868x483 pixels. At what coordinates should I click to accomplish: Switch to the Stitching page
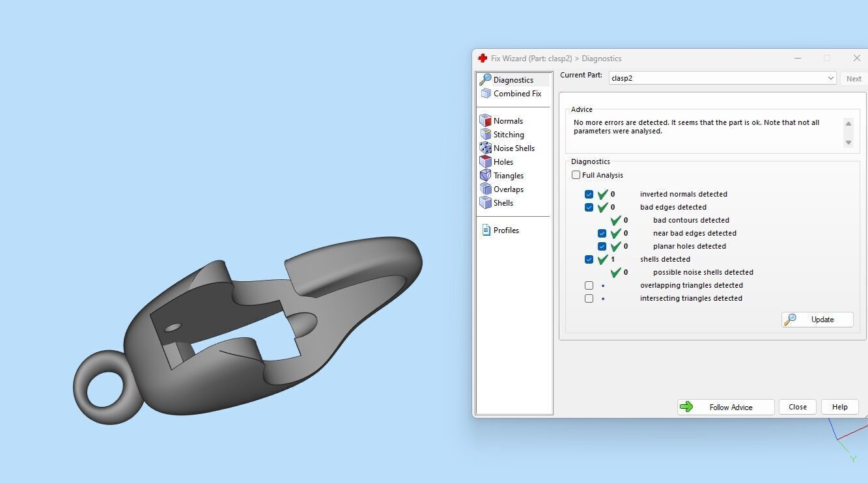[509, 135]
